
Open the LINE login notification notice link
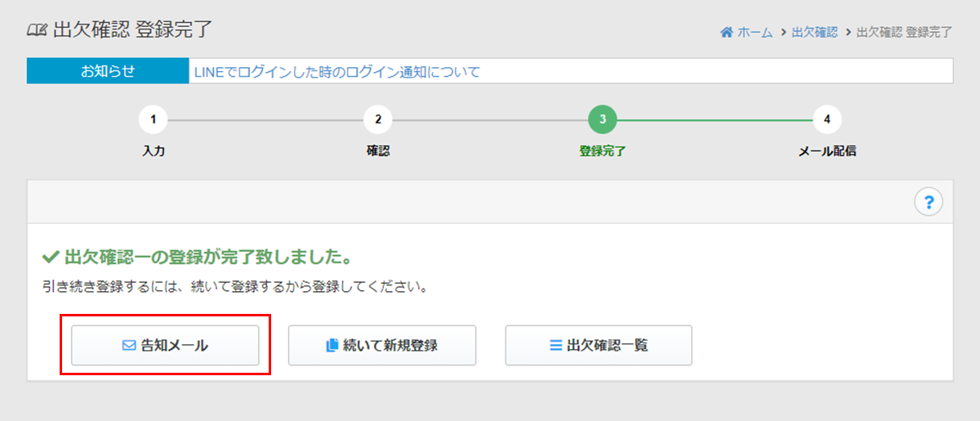[x=336, y=72]
